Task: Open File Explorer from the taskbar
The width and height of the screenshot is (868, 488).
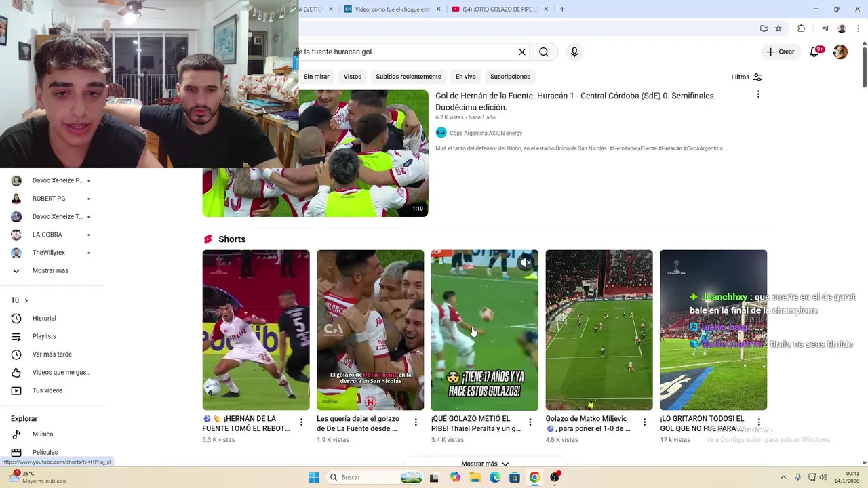Action: [475, 477]
